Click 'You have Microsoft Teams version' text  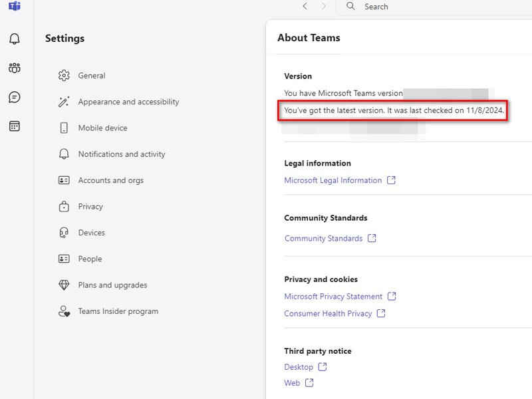[x=343, y=93]
